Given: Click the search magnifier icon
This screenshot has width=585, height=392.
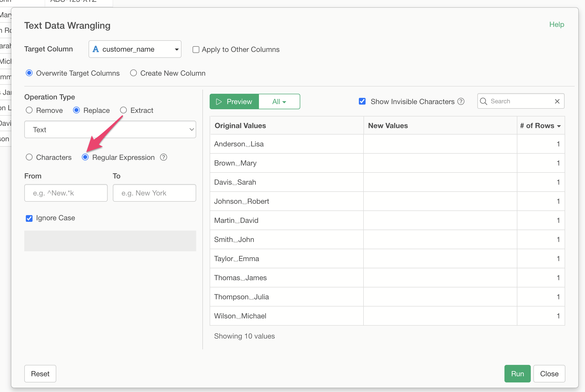Looking at the screenshot, I should click(x=484, y=101).
